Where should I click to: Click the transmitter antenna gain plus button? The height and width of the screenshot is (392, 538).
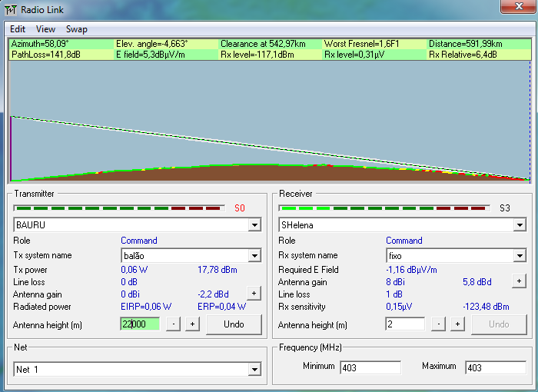pyautogui.click(x=254, y=293)
